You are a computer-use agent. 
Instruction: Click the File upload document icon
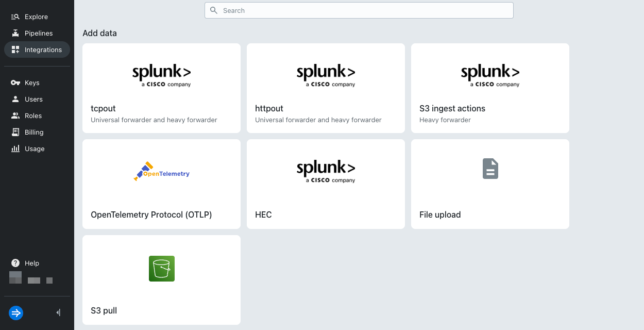pos(490,169)
